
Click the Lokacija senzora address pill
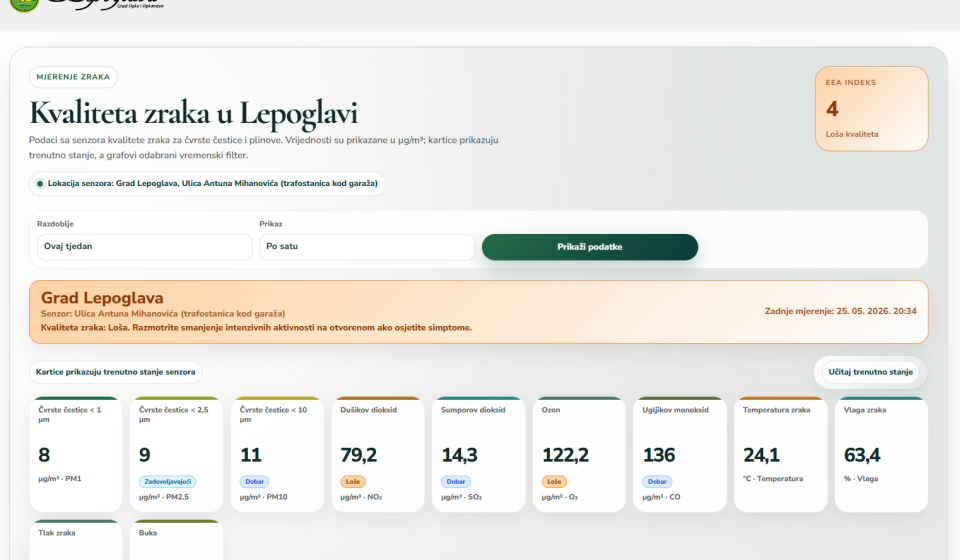pos(207,184)
